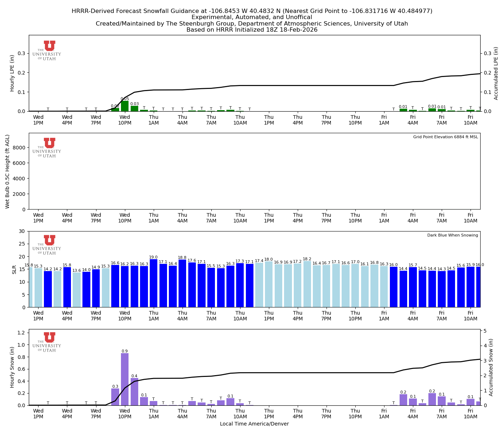This screenshot has width=504, height=432.
Task: Click the Utah logo in the Hourly Snow panel
Action: 49,341
